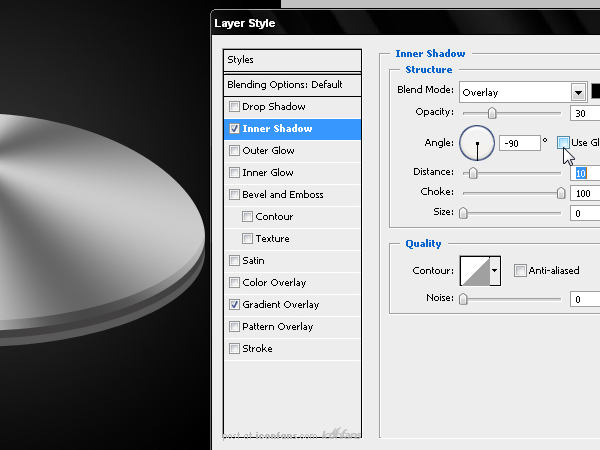Click the Distance slider handle

click(x=473, y=173)
